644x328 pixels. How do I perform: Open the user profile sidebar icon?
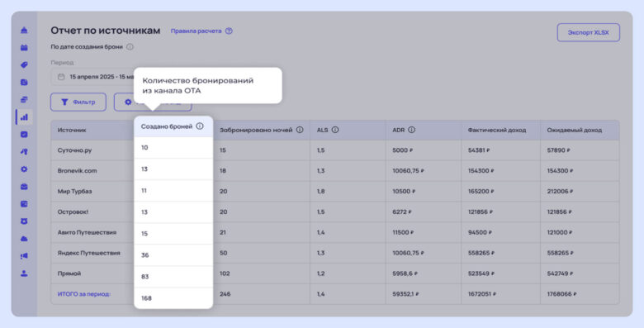[x=24, y=273]
